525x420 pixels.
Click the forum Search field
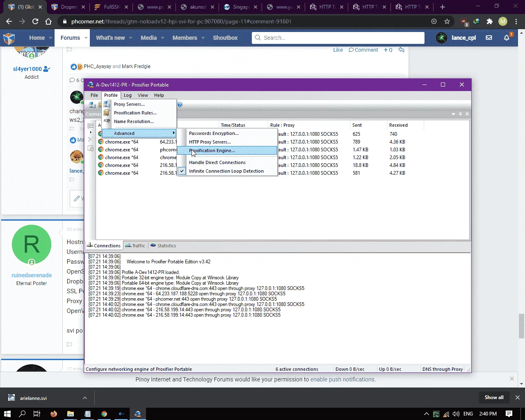(338, 38)
